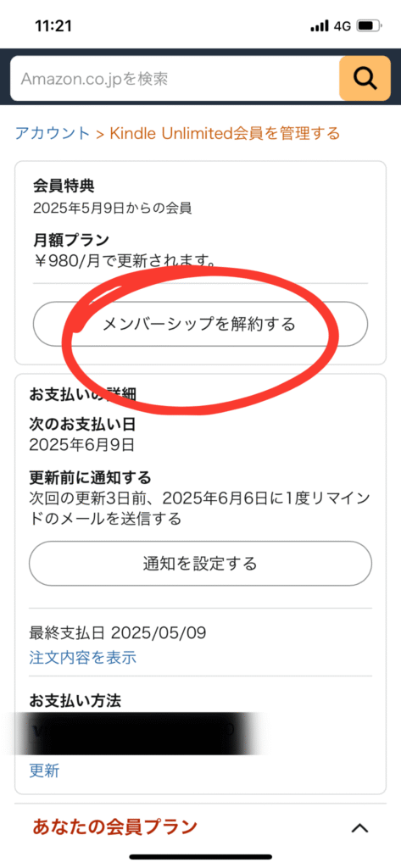Image resolution: width=401 pixels, height=868 pixels.
Task: Tap the あなたの会員プラン section heading
Action: pyautogui.click(x=114, y=827)
